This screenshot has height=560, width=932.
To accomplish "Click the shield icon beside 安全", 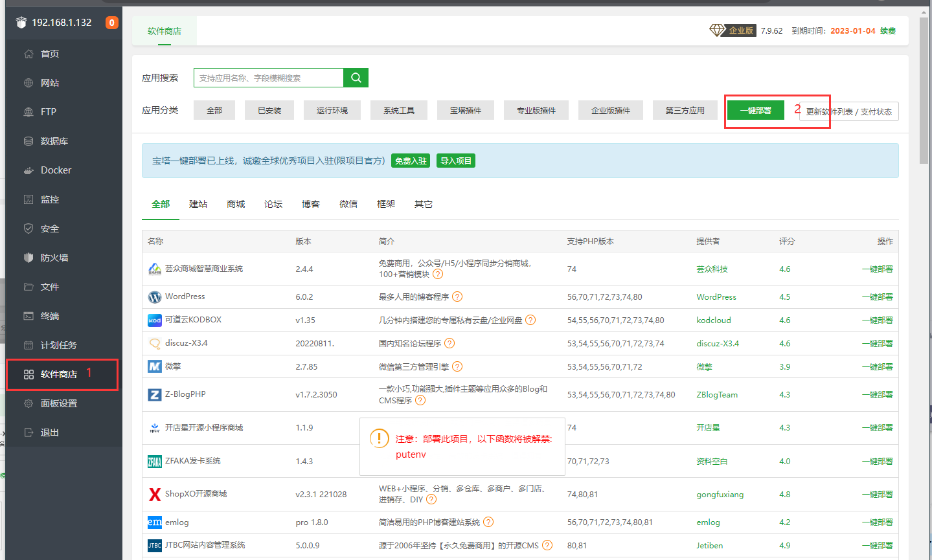I will [28, 229].
